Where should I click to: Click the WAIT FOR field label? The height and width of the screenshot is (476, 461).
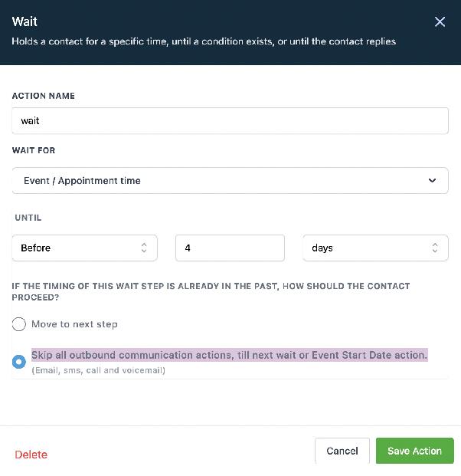coord(34,150)
